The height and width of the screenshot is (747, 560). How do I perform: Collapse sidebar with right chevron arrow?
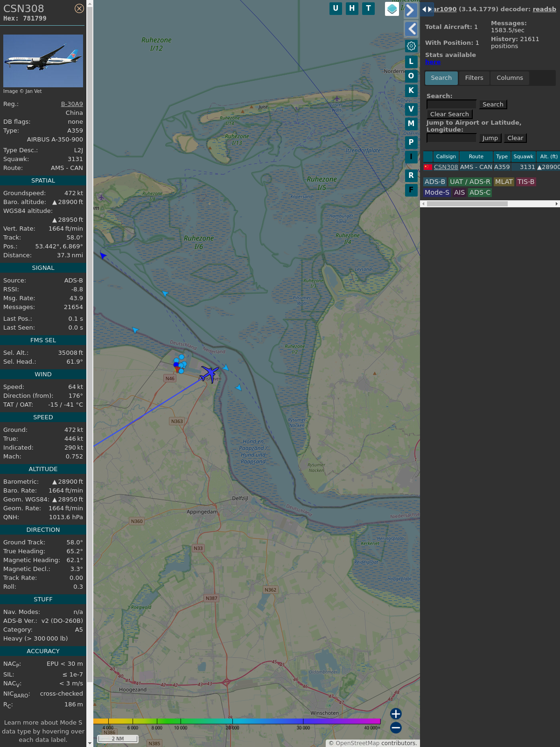pyautogui.click(x=411, y=10)
